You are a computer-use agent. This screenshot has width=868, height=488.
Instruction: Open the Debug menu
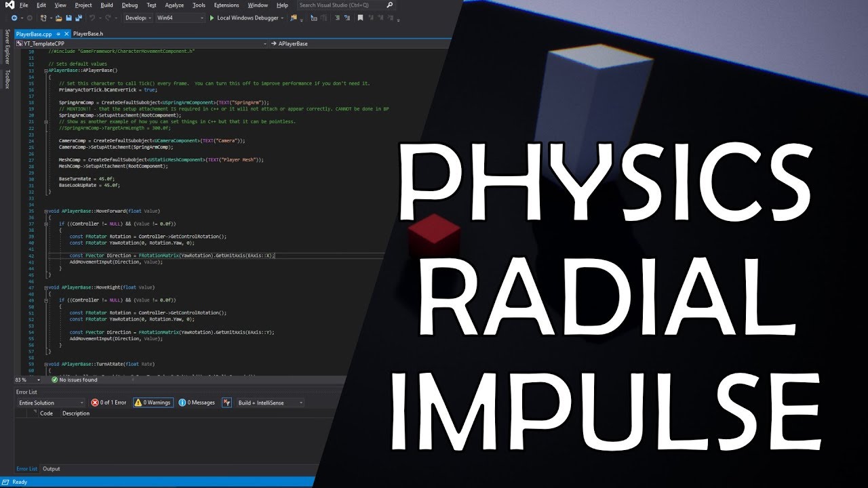point(130,5)
